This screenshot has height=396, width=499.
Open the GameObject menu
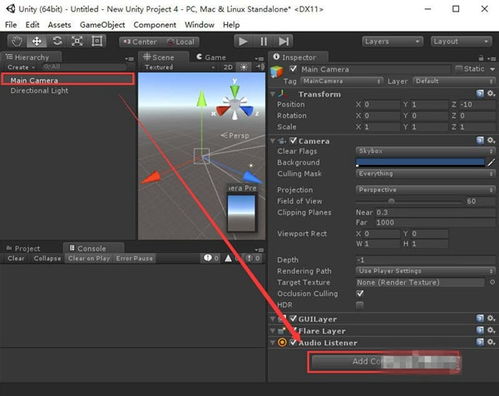pos(102,25)
